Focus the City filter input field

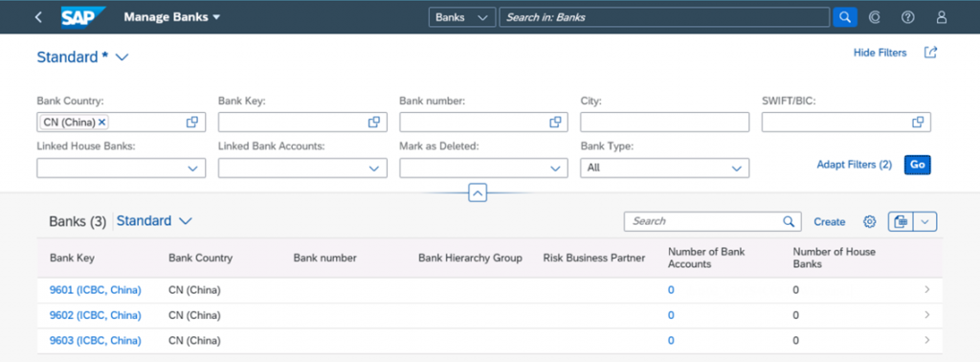point(664,123)
